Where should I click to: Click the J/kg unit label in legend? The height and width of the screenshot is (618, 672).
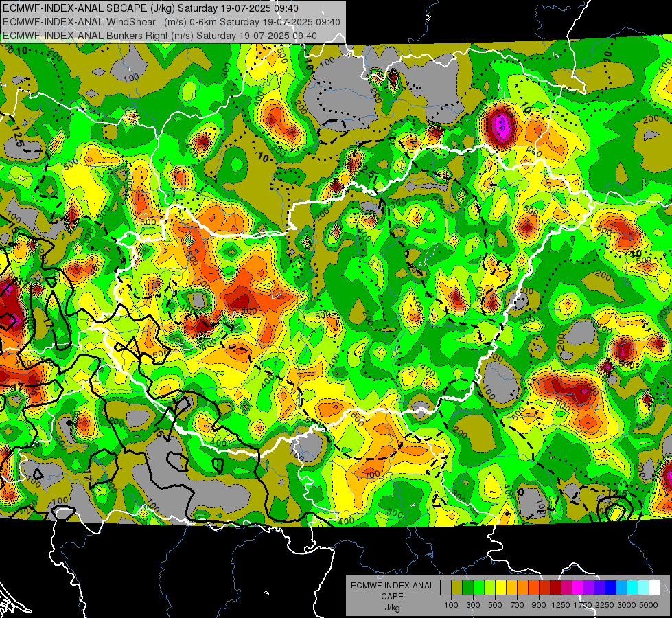(x=392, y=608)
